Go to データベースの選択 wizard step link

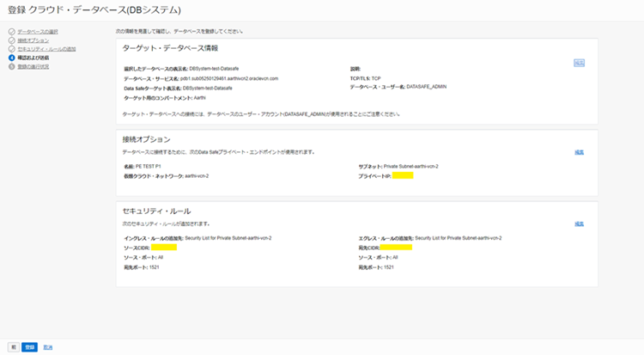pos(38,32)
